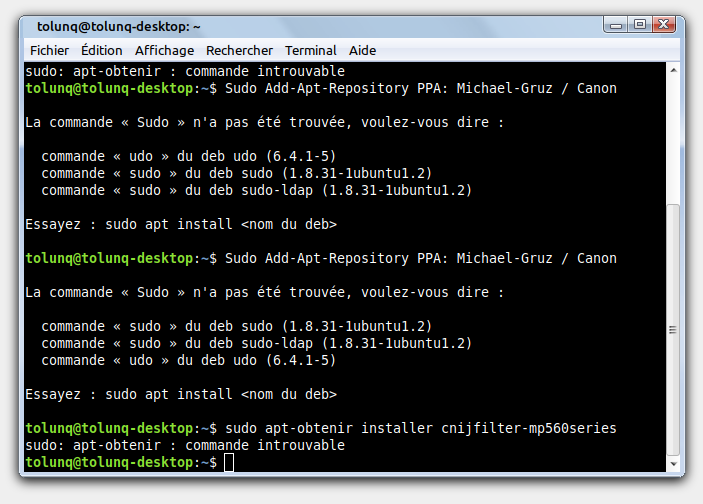Click the first 'du deb sudo (1.8.31-1ubuntu1.2)' line
703x504 pixels.
[236, 174]
